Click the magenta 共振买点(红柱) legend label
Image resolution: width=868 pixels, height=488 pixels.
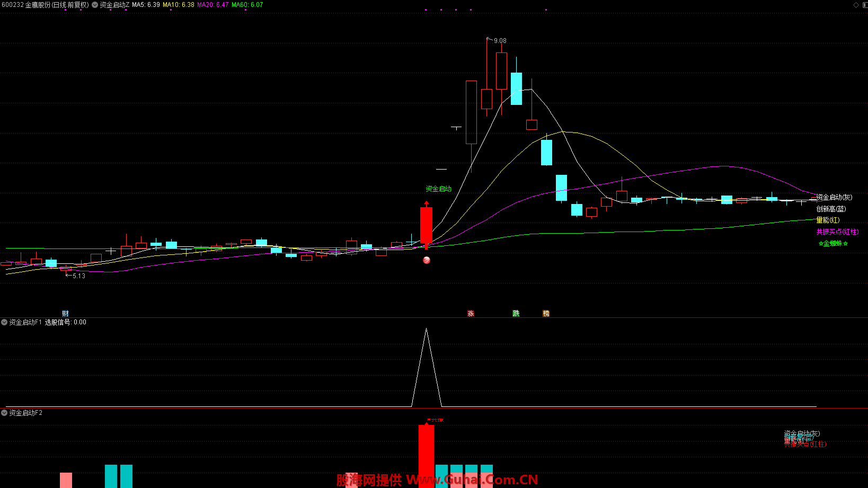point(837,232)
